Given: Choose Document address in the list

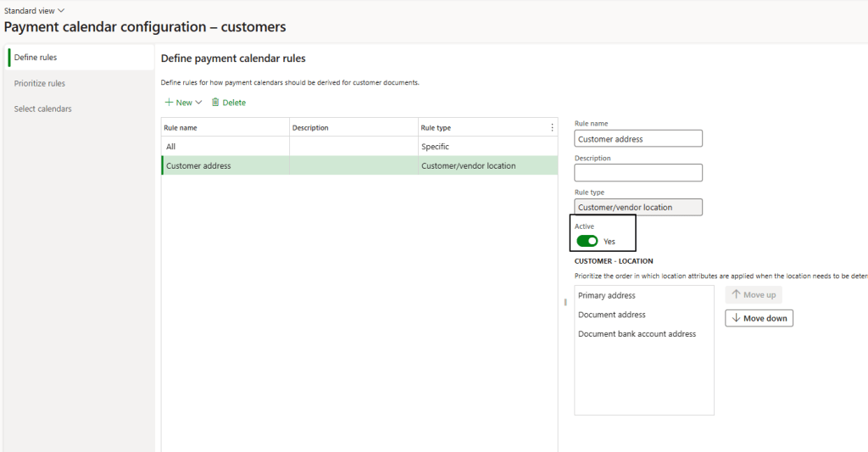Looking at the screenshot, I should coord(612,315).
